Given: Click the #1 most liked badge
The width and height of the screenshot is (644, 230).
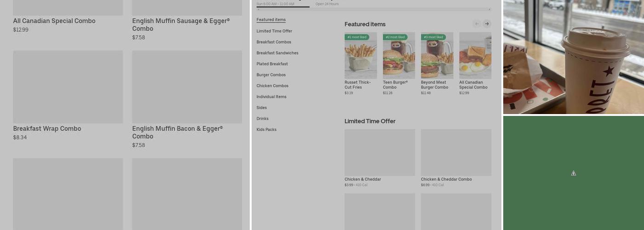Looking at the screenshot, I should coord(357,37).
